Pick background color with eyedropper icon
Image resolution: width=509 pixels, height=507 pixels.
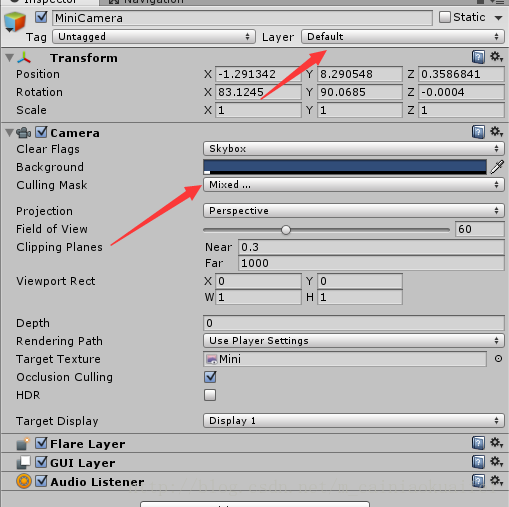click(x=497, y=167)
